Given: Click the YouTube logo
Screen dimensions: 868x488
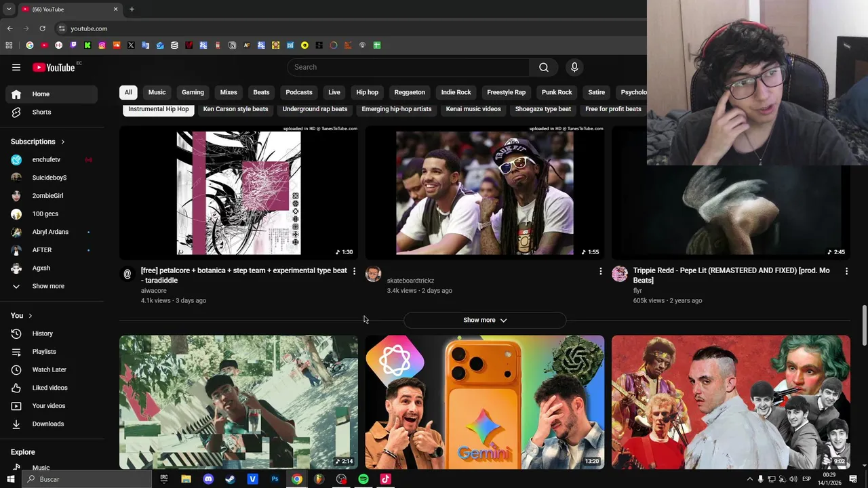Looking at the screenshot, I should pyautogui.click(x=54, y=67).
